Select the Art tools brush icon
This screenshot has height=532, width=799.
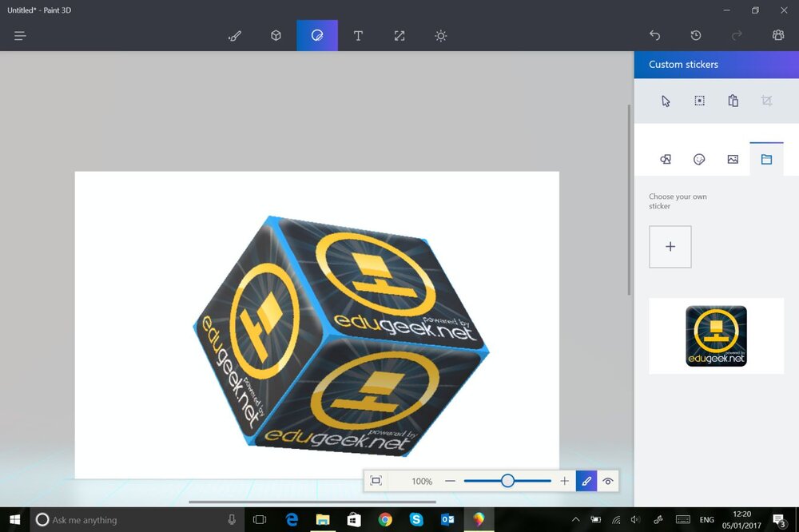(x=234, y=36)
